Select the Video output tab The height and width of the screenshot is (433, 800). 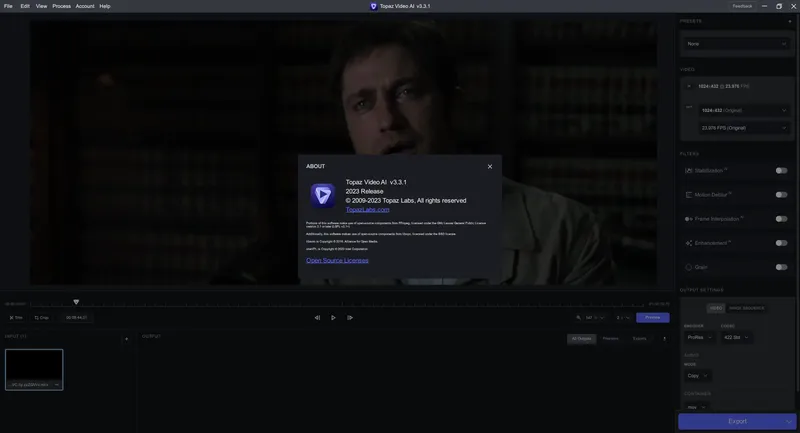[x=716, y=308]
